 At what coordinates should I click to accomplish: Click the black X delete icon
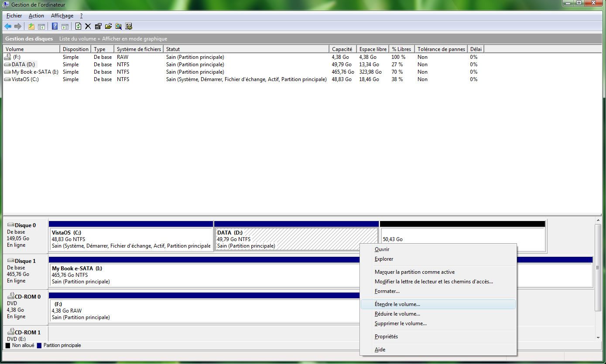tap(88, 26)
